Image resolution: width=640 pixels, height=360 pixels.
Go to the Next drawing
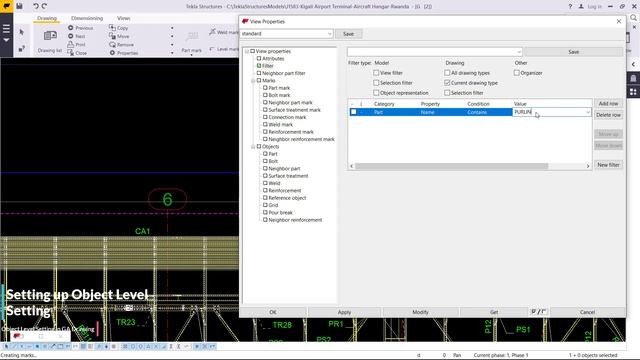[x=77, y=36]
